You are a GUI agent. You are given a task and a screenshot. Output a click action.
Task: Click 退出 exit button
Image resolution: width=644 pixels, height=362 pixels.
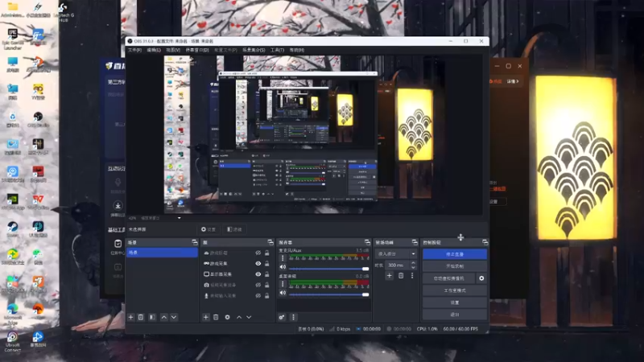click(x=455, y=315)
